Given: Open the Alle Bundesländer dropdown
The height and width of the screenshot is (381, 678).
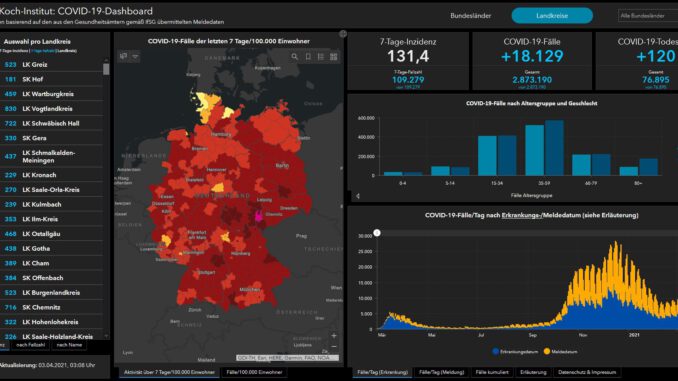Looking at the screenshot, I should pos(648,16).
